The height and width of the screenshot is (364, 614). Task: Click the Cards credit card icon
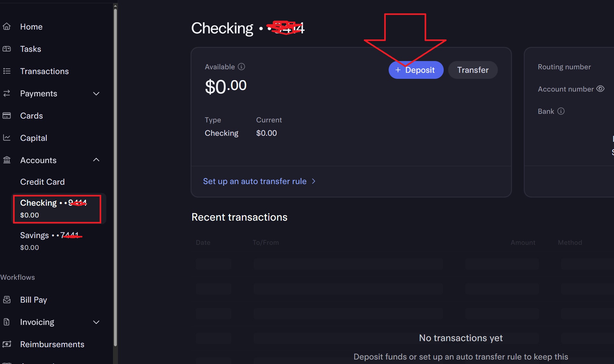point(7,116)
